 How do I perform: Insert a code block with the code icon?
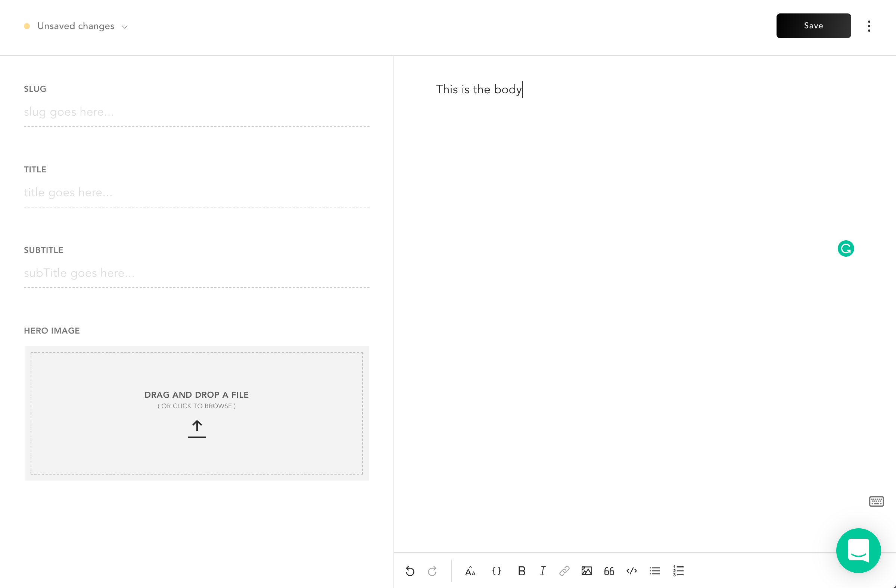point(632,571)
